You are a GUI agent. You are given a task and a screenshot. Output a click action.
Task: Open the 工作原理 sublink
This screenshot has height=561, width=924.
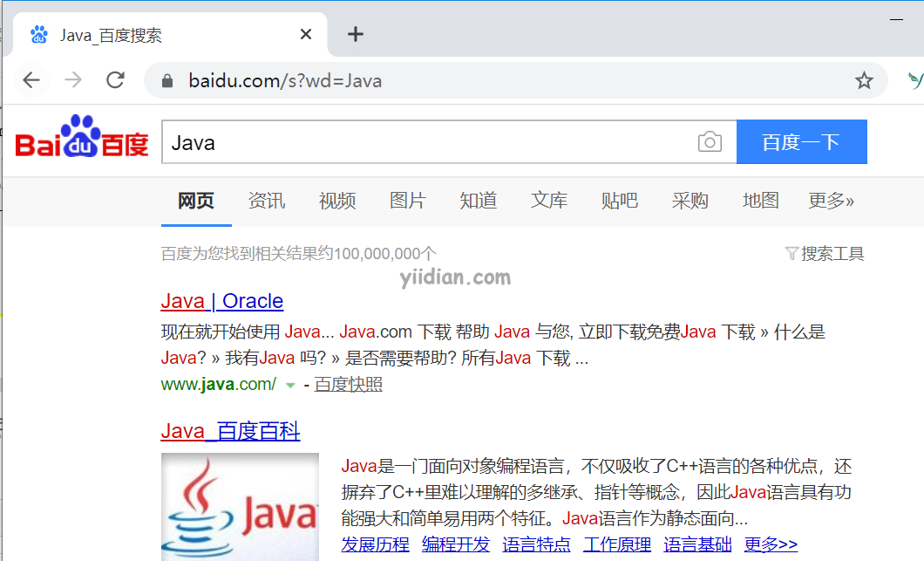coord(617,544)
